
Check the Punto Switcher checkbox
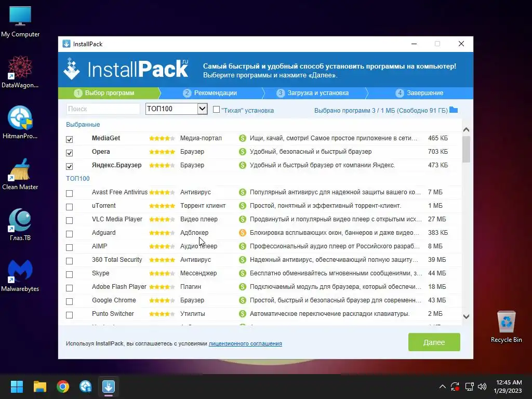click(x=69, y=315)
